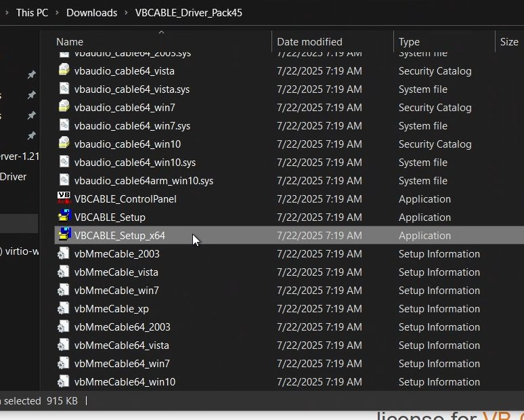Click the pin icon beside vbaudio_cable64_vista.sys row
The width and height of the screenshot is (524, 420).
[x=31, y=96]
